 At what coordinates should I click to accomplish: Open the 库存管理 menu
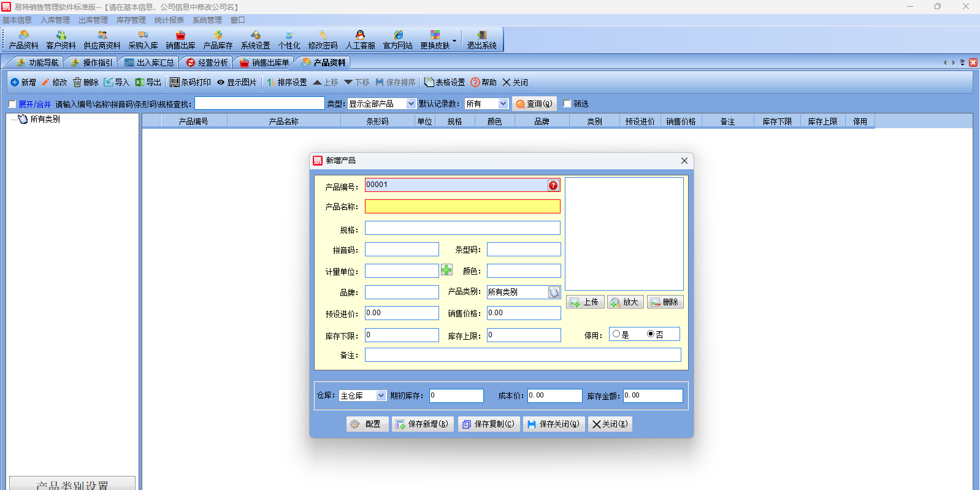(x=131, y=20)
